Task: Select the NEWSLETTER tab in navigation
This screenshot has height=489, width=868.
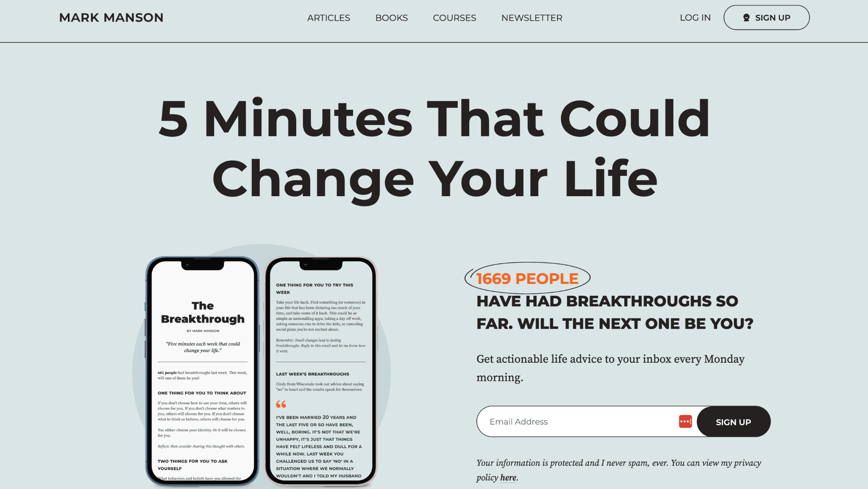Action: [x=532, y=17]
